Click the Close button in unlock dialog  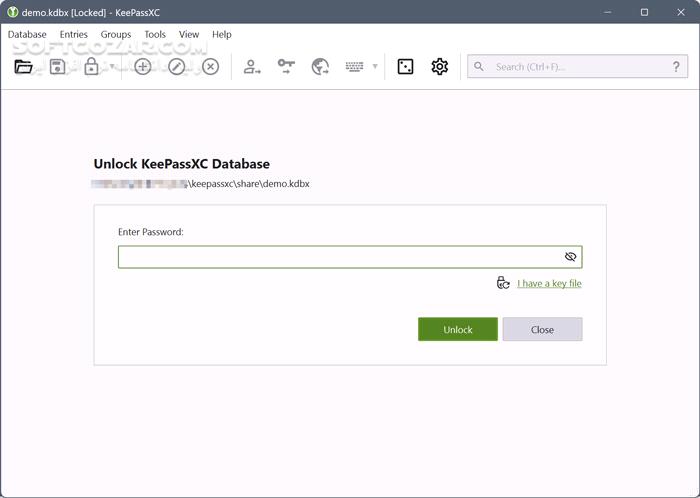[542, 329]
